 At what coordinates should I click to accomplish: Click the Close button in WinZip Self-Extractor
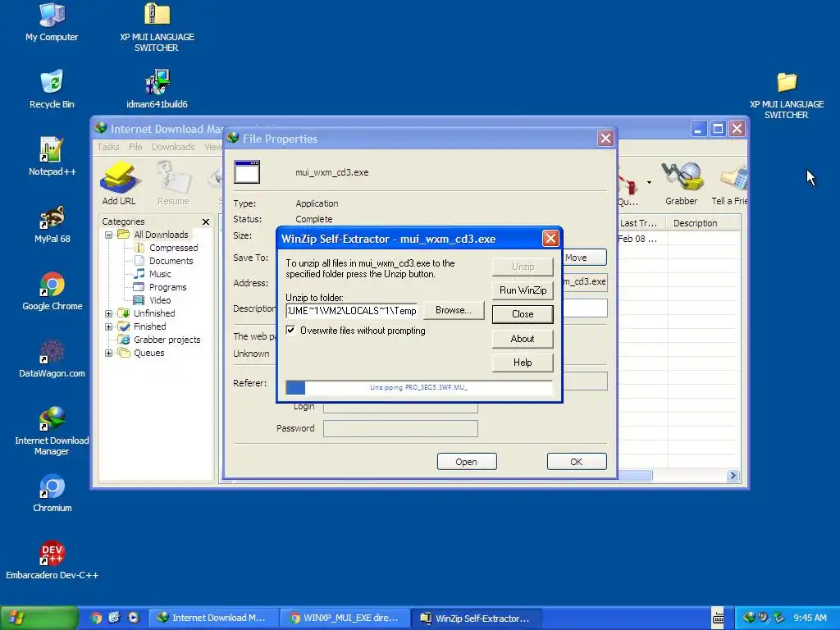523,314
